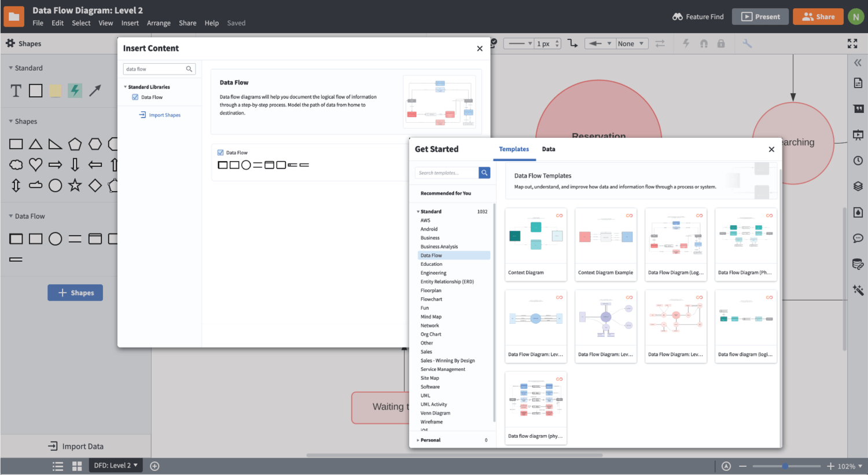
Task: Click the zoom slider handle
Action: tap(785, 466)
